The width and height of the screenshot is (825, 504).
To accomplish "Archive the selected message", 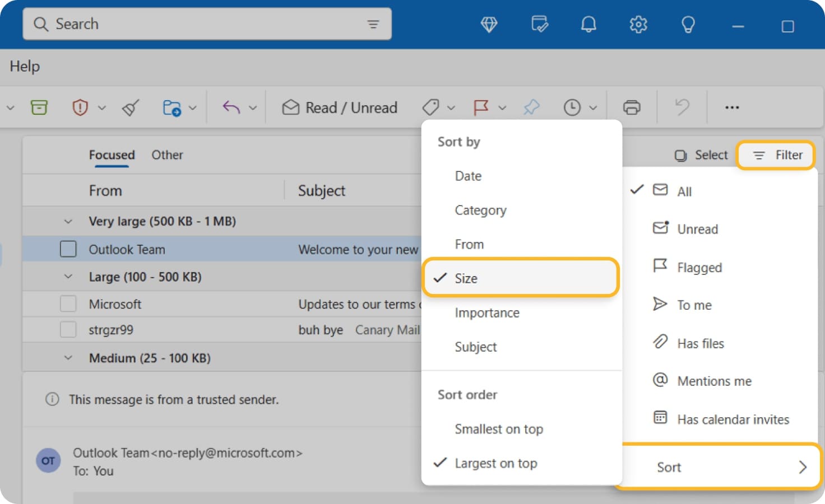I will [39, 107].
